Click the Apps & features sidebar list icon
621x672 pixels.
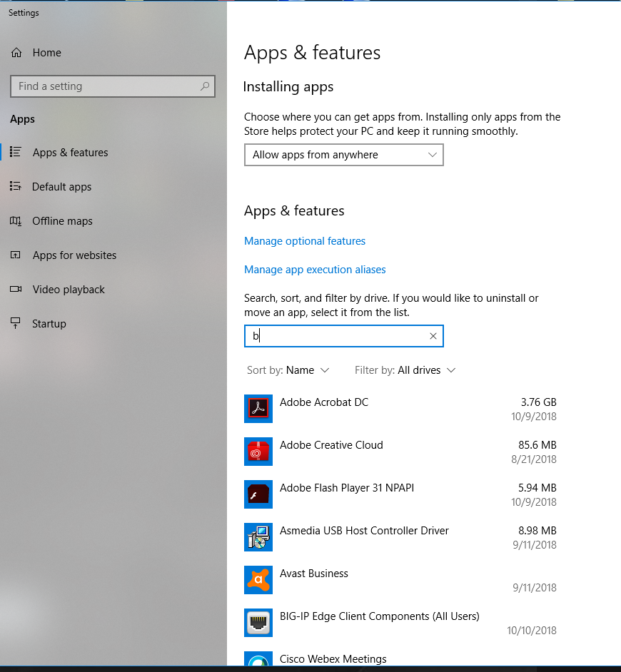(16, 152)
